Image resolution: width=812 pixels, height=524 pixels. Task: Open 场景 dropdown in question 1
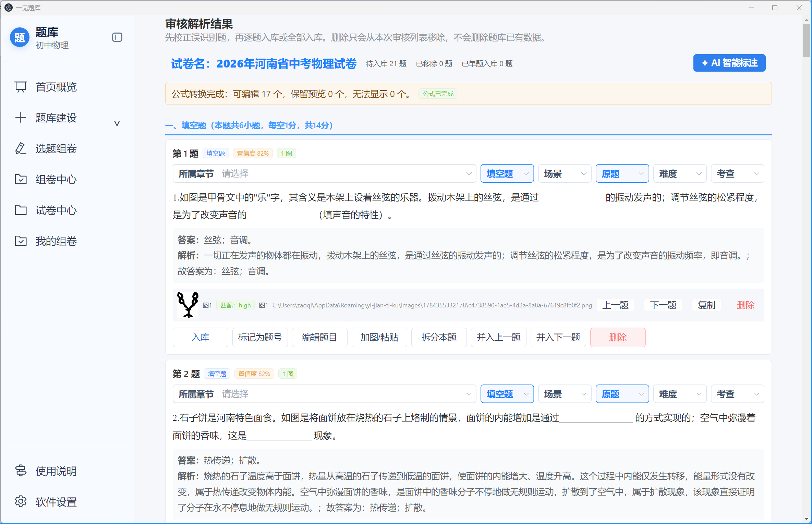point(565,174)
